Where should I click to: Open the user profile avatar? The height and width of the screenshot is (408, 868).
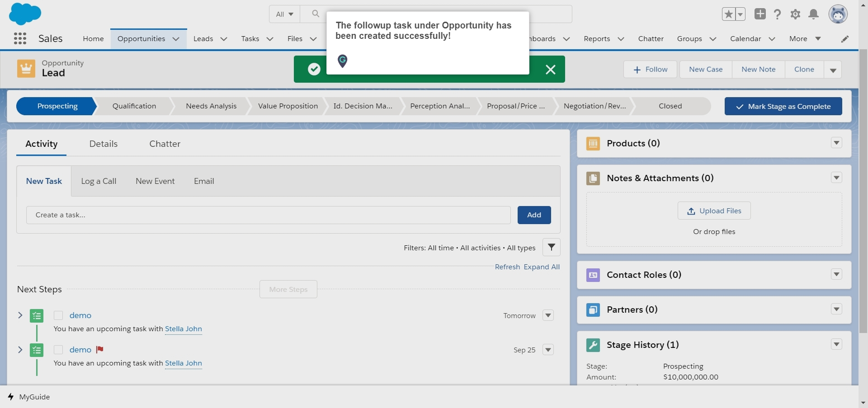838,14
